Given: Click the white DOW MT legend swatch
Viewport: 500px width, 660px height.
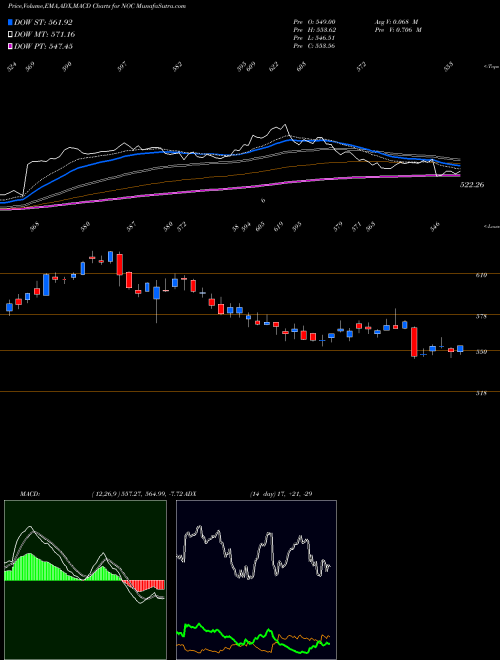Looking at the screenshot, I should tap(11, 34).
